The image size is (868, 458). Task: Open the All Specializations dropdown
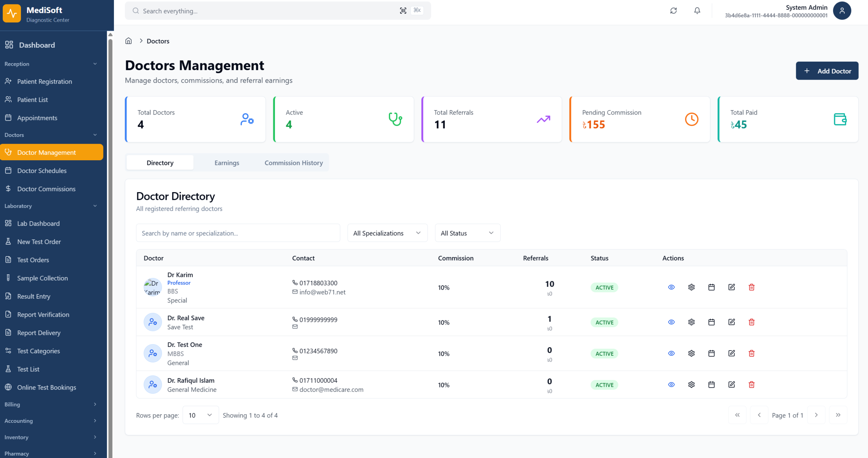point(387,233)
